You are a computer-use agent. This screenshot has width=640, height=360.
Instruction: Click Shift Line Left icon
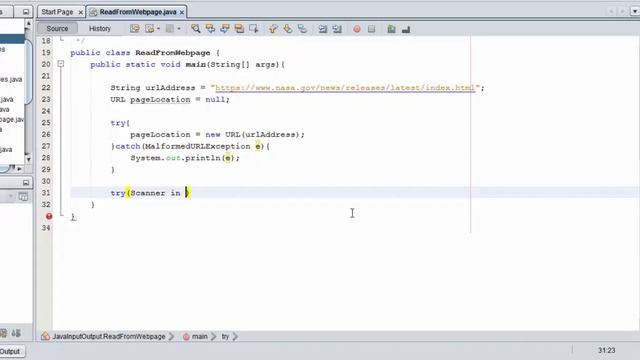[x=322, y=29]
